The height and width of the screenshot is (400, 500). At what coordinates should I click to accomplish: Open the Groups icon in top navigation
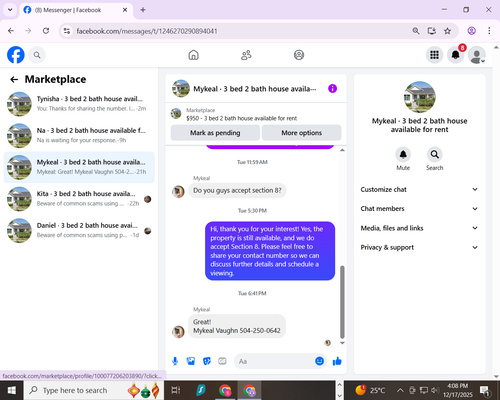(299, 55)
